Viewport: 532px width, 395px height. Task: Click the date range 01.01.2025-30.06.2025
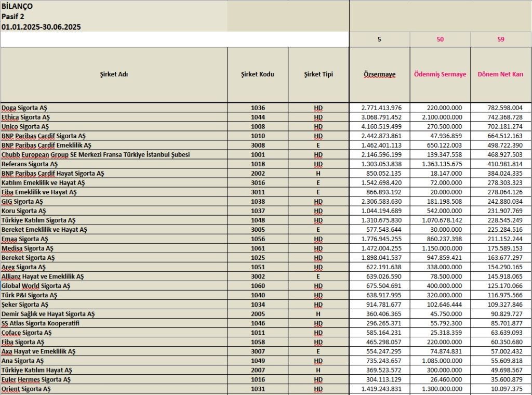pyautogui.click(x=41, y=27)
